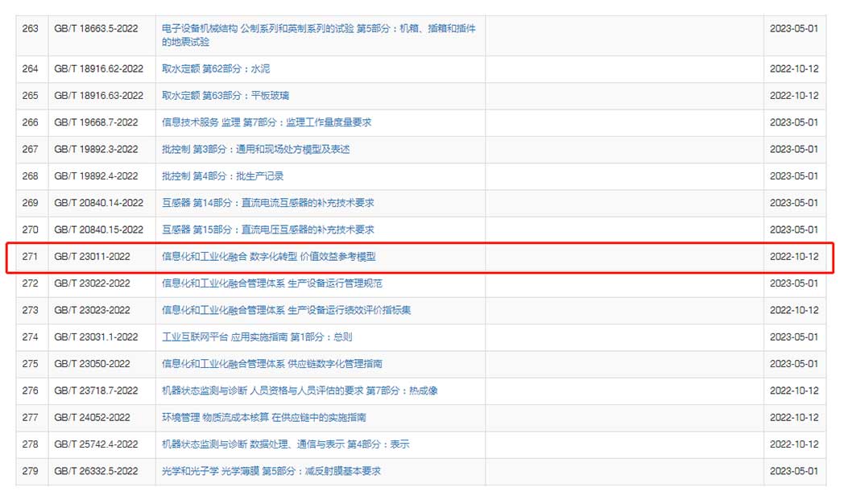Select the 互感器 第15部分 直流电压互感器 link
Screen dimensions: 844x504
tap(267, 229)
